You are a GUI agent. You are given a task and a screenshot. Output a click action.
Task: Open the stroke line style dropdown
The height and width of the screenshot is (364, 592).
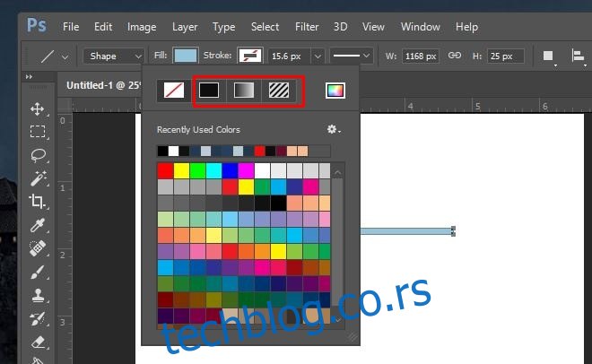352,56
